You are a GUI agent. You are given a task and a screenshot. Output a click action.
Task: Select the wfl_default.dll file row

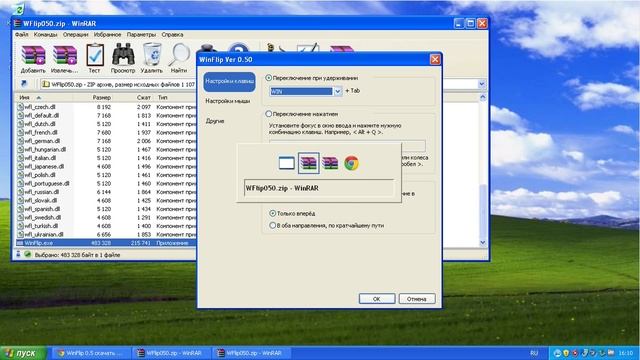tap(106, 116)
